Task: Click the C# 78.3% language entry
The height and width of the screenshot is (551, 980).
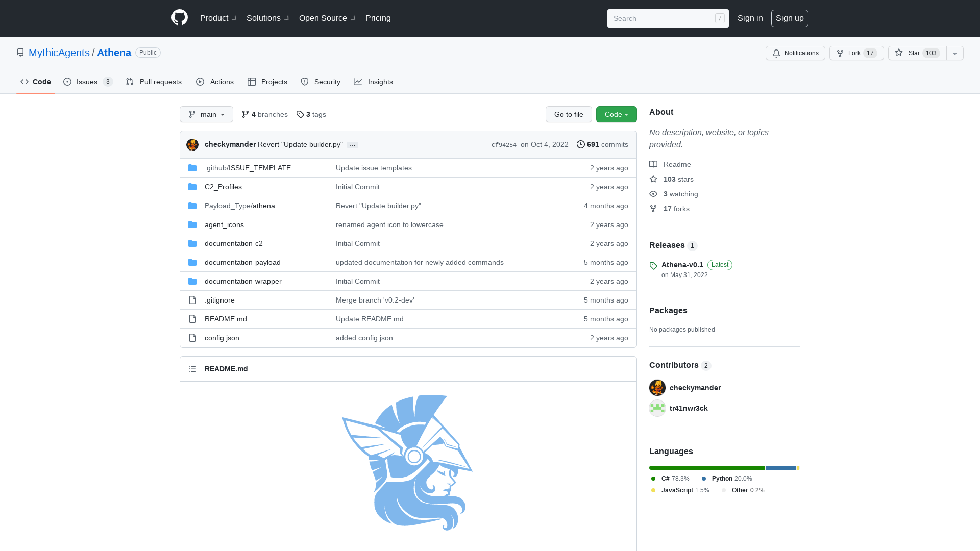Action: click(x=670, y=479)
